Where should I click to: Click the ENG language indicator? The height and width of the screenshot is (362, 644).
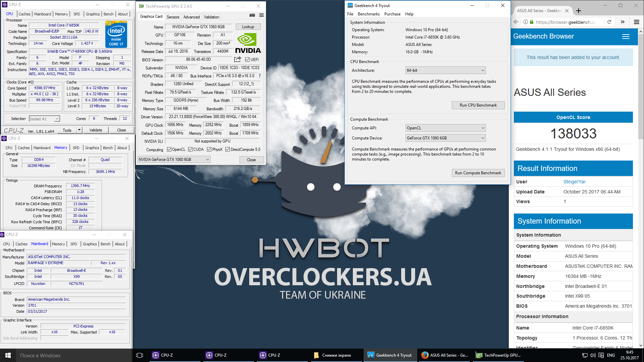(611, 355)
